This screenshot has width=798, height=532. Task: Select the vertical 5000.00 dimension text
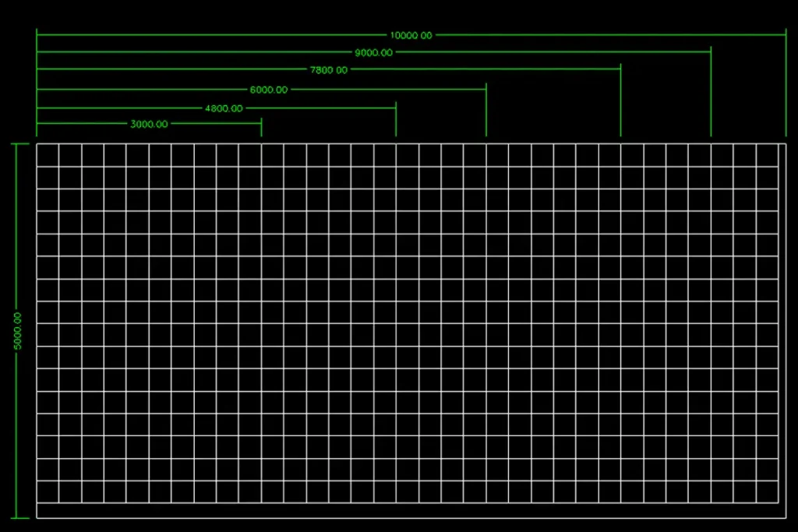point(18,331)
